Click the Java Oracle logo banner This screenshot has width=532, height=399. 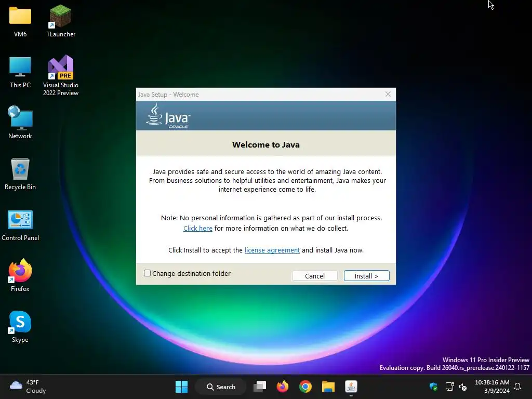265,116
